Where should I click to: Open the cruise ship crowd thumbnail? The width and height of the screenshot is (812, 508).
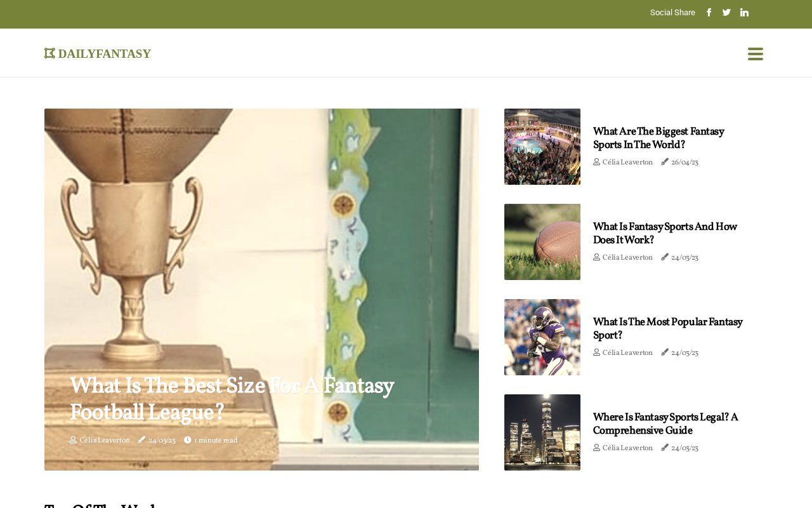tap(542, 147)
